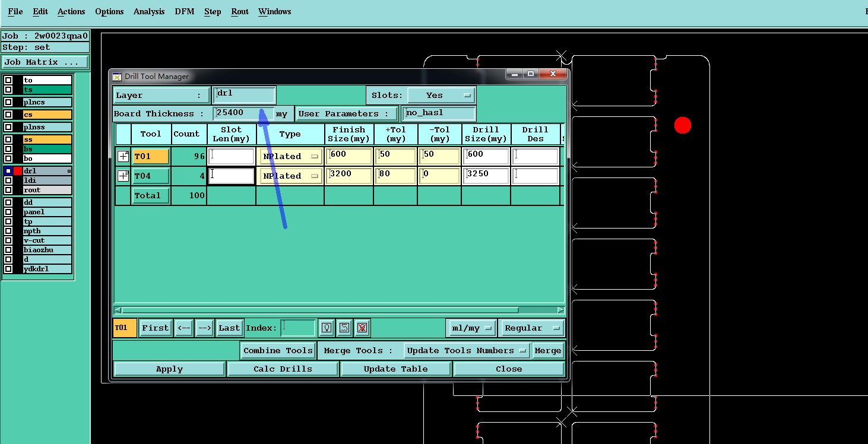
Task: Click the Combine Tools button
Action: click(278, 350)
